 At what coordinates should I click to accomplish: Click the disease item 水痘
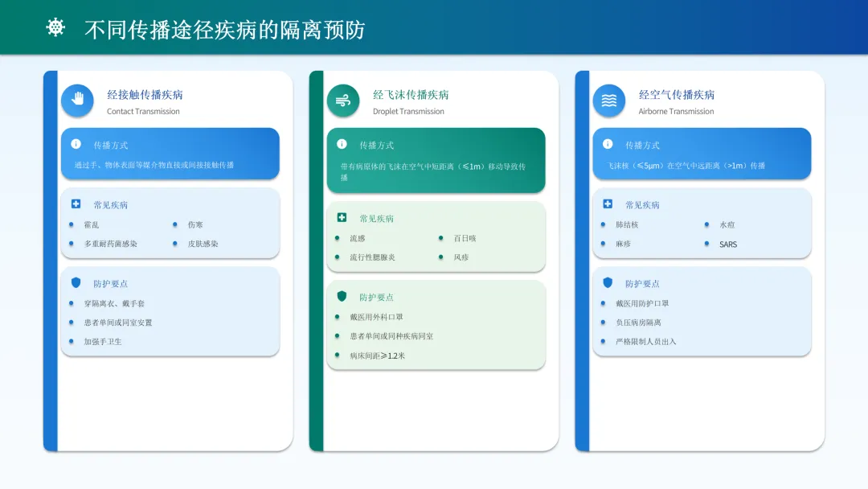(x=727, y=225)
